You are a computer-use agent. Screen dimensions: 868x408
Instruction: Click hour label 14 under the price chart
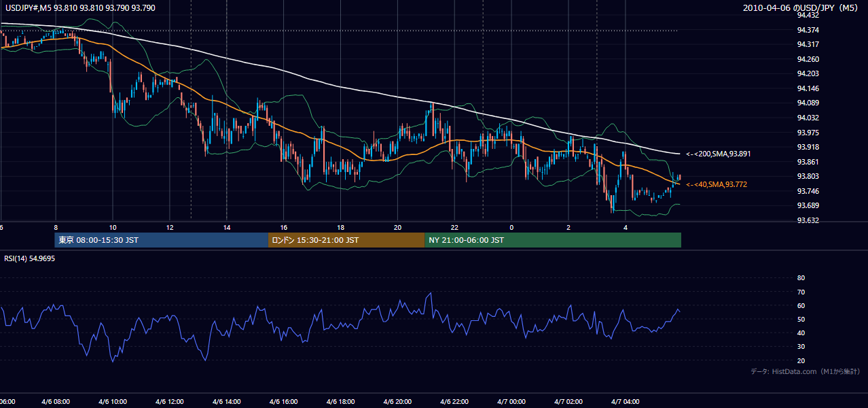click(227, 227)
